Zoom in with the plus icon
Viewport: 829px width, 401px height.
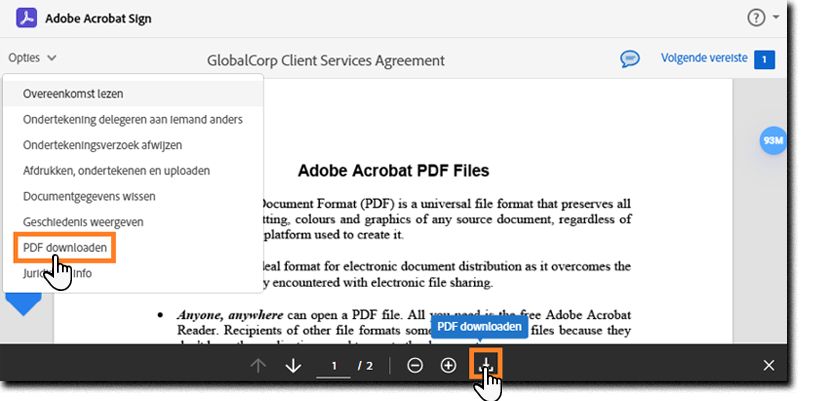click(x=448, y=366)
